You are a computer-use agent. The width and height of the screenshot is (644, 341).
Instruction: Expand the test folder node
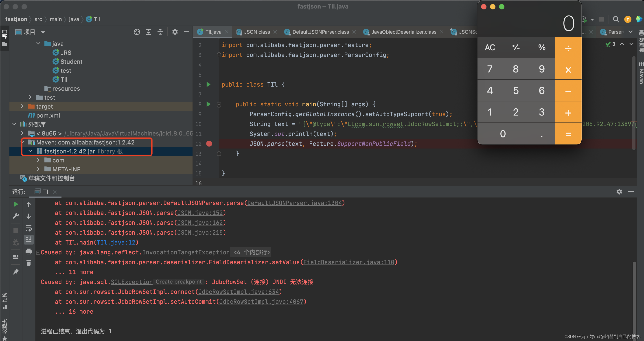30,97
